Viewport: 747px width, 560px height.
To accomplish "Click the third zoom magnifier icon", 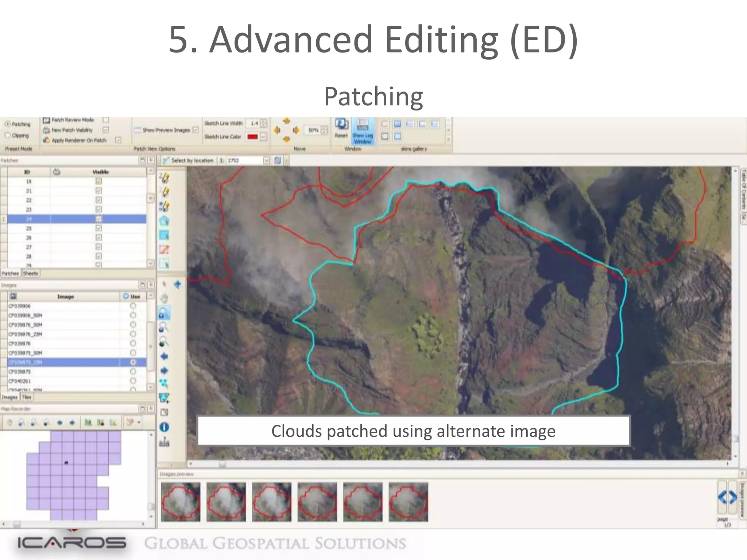I will (x=164, y=342).
